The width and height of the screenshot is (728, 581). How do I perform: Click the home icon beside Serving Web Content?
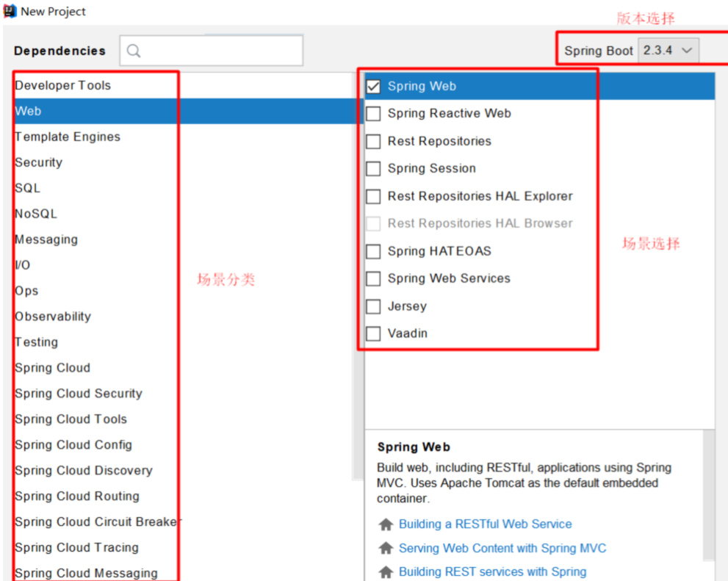[386, 548]
